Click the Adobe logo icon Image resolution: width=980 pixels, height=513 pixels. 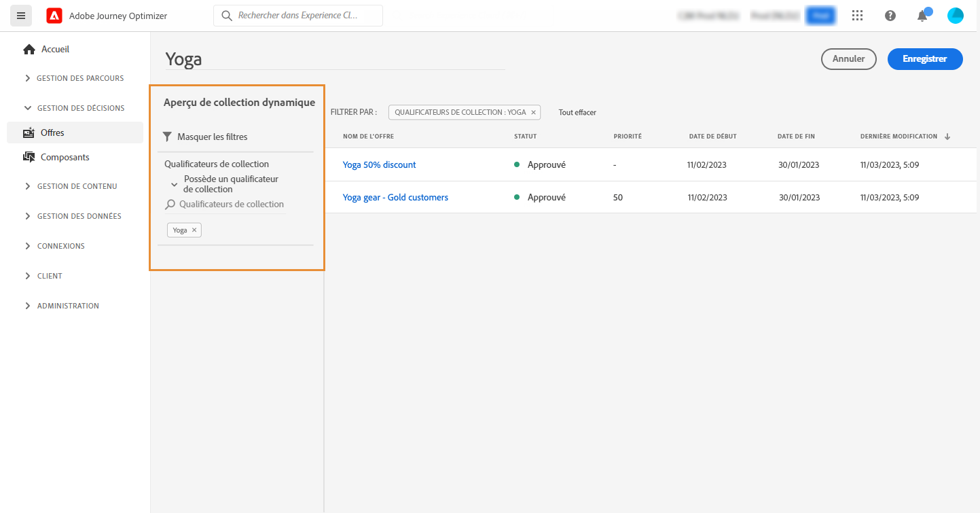tap(54, 16)
